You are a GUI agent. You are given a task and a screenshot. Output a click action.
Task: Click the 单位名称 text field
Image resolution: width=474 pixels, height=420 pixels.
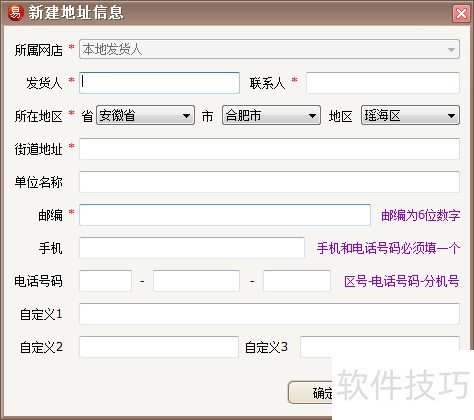(x=269, y=182)
